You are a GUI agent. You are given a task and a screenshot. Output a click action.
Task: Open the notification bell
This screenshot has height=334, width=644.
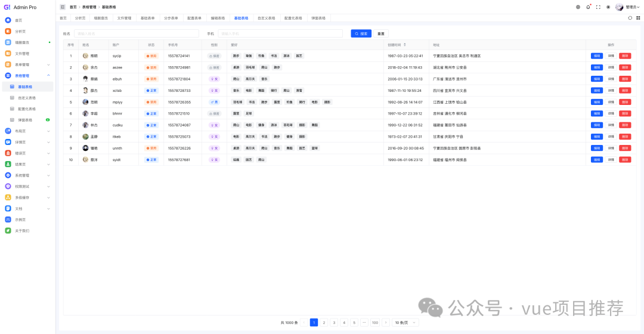[588, 7]
